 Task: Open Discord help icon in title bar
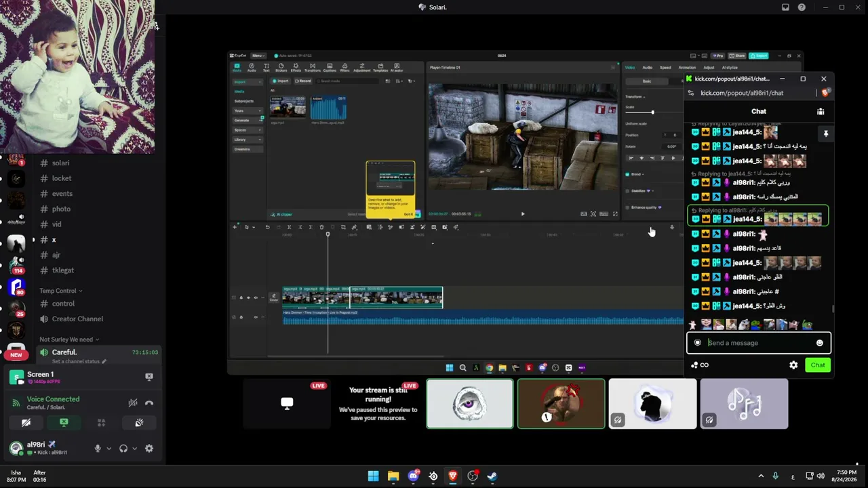point(802,7)
